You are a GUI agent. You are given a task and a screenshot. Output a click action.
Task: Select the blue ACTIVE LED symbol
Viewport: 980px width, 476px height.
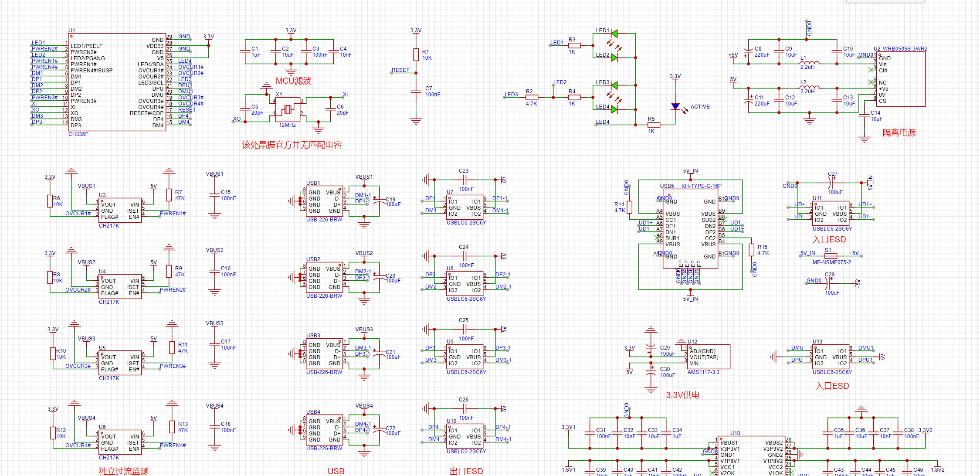675,106
